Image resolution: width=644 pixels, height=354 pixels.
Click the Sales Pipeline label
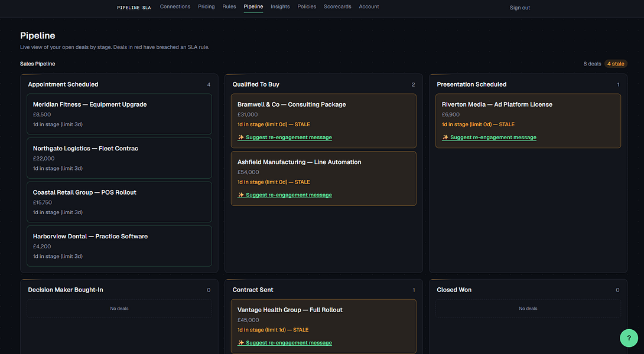pos(37,64)
